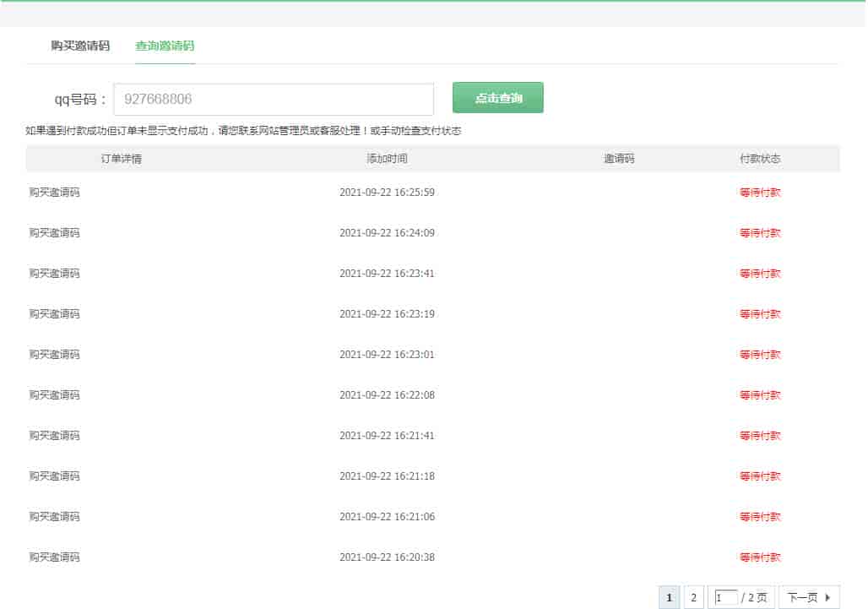The width and height of the screenshot is (868, 609).
Task: Click the page number jump box
Action: (x=725, y=598)
